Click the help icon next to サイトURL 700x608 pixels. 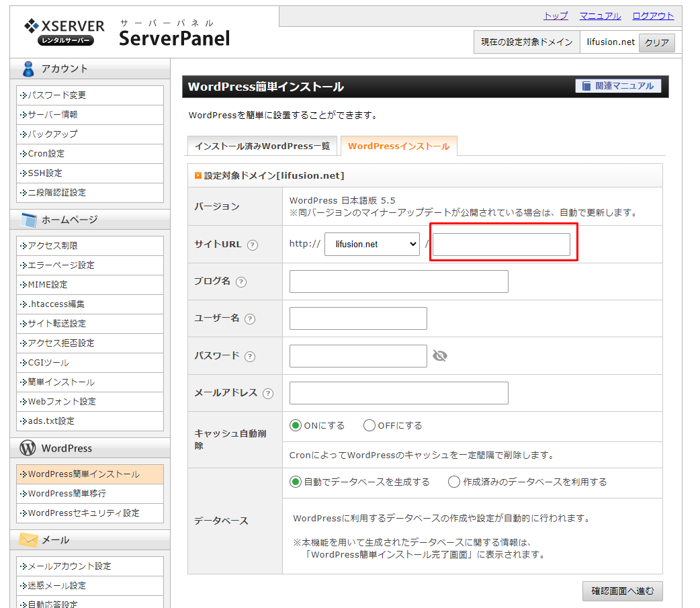click(x=253, y=245)
